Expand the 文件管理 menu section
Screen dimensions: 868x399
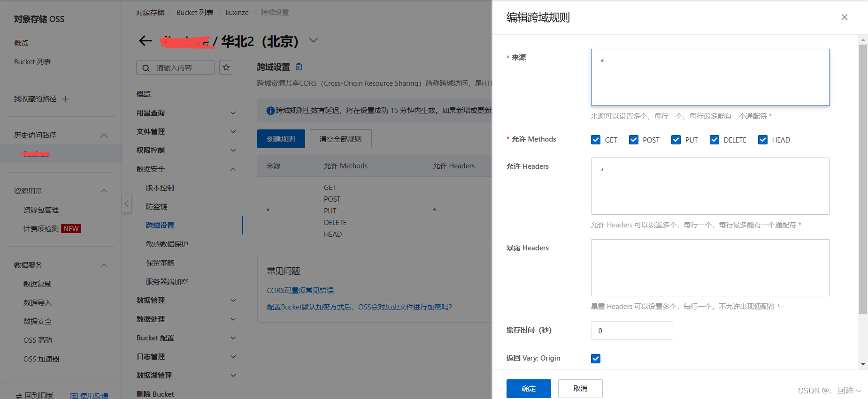click(x=233, y=132)
